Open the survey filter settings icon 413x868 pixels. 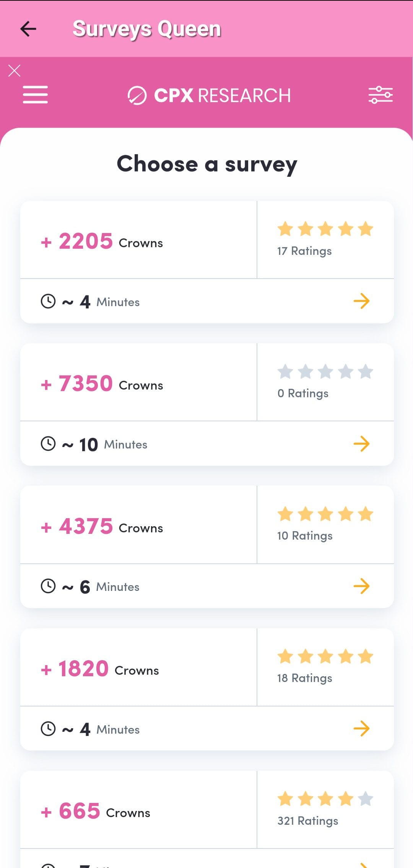point(380,95)
